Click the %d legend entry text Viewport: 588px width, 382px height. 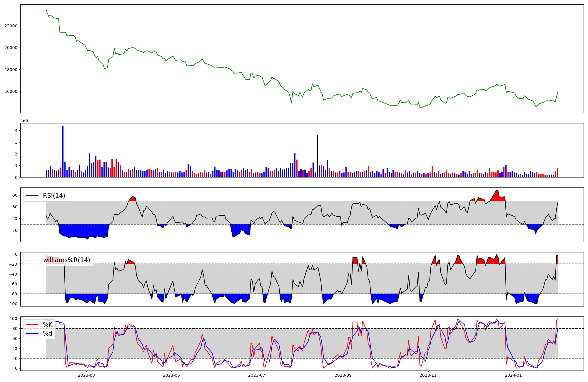(x=48, y=334)
